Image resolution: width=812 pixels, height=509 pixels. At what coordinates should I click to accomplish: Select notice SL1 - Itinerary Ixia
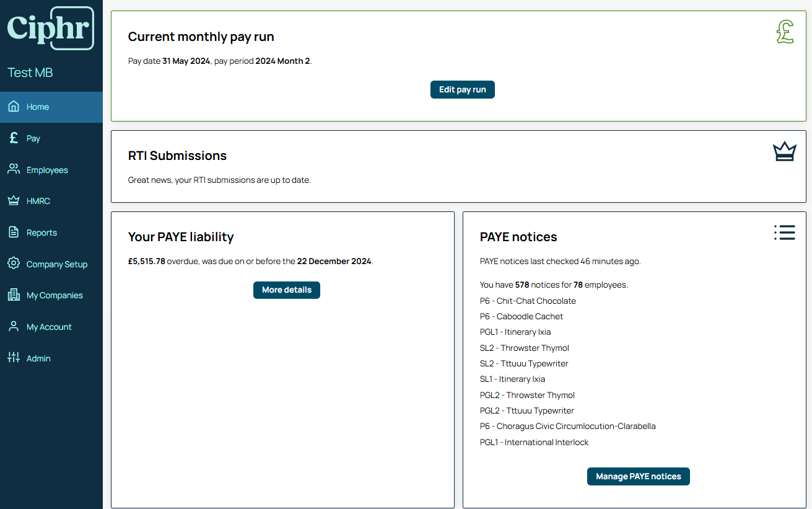pos(512,379)
